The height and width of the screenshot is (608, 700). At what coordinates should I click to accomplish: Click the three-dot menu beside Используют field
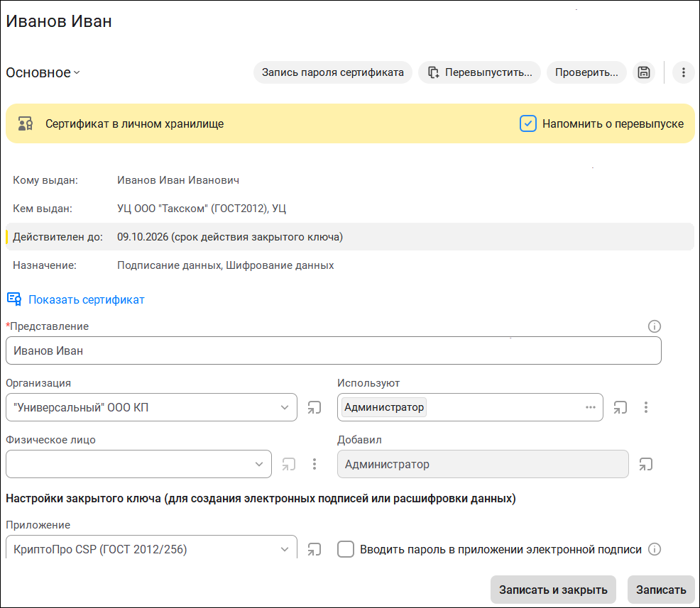[645, 407]
